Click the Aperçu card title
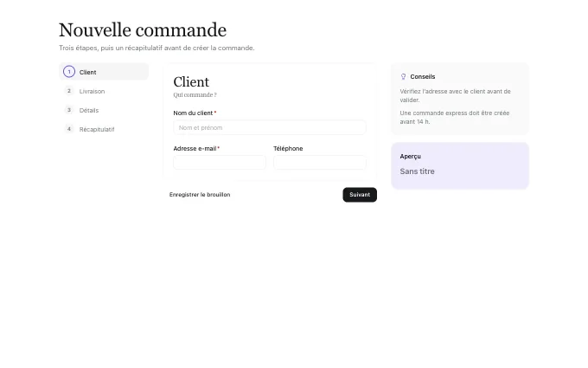588x368 pixels. 410,156
